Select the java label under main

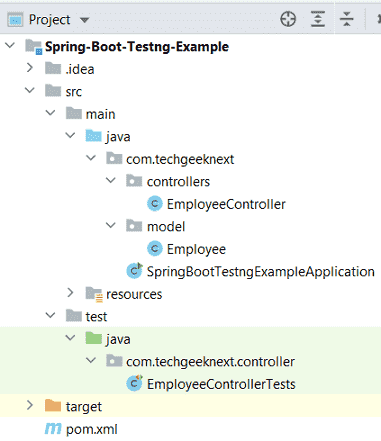tap(118, 137)
